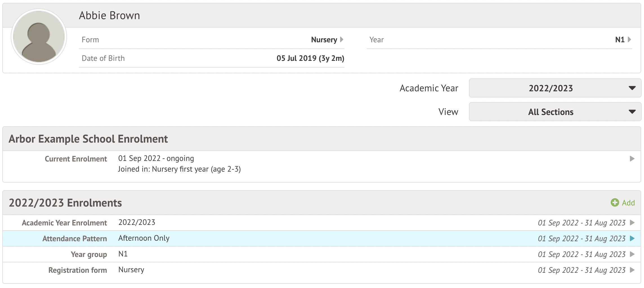This screenshot has width=644, height=288.
Task: Click the Date of Birth field value
Action: click(x=310, y=58)
